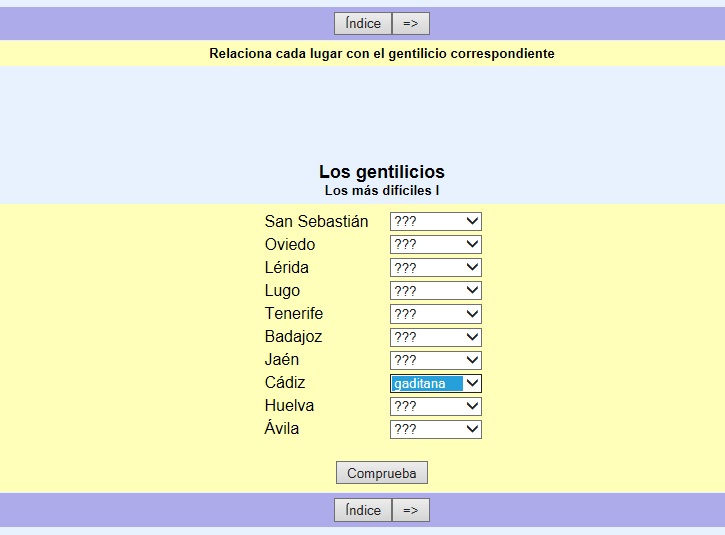Click the "Los más difíciles I" subtitle
Screen dimensions: 725x535
click(381, 190)
